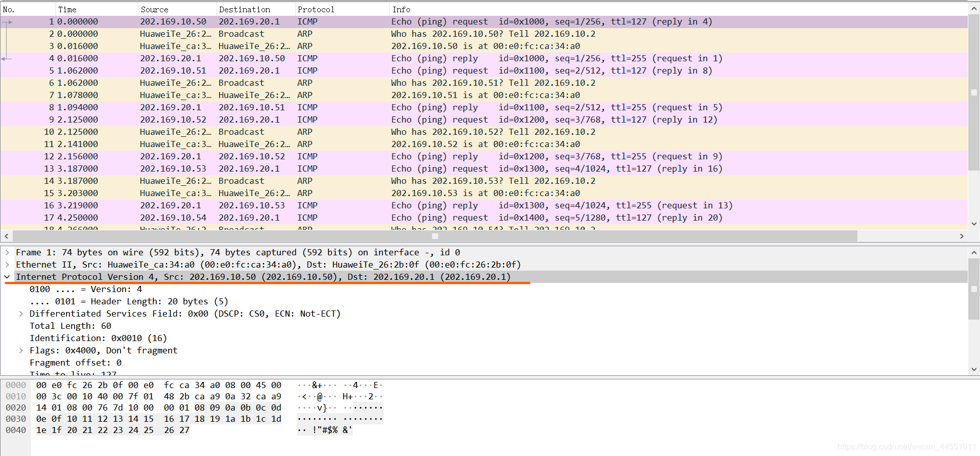Select packet 15 ARP reply for 202.169.10.53
Viewport: 980px width, 456px height.
[484, 193]
